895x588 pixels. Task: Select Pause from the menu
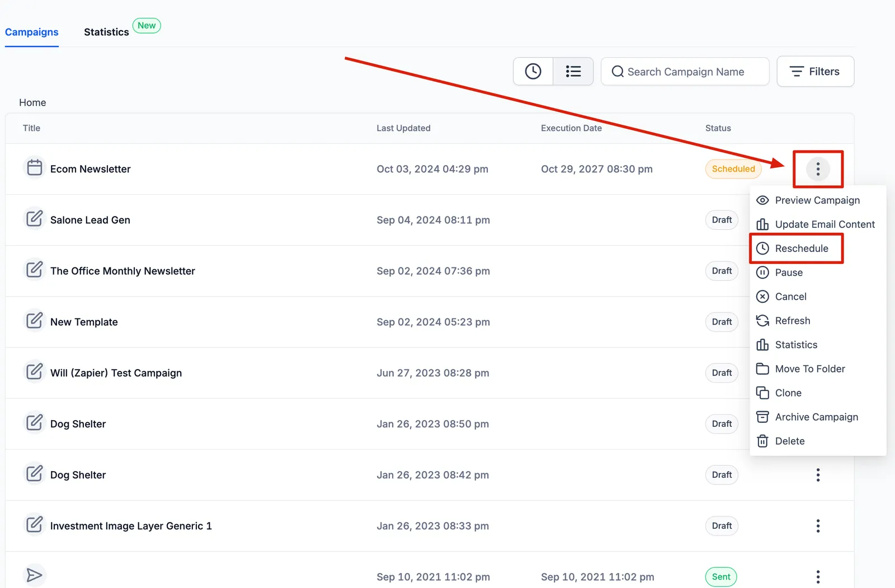818,272
